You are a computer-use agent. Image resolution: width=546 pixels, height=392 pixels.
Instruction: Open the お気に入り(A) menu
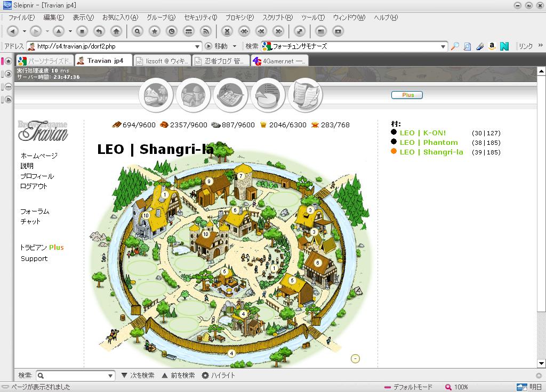[120, 18]
